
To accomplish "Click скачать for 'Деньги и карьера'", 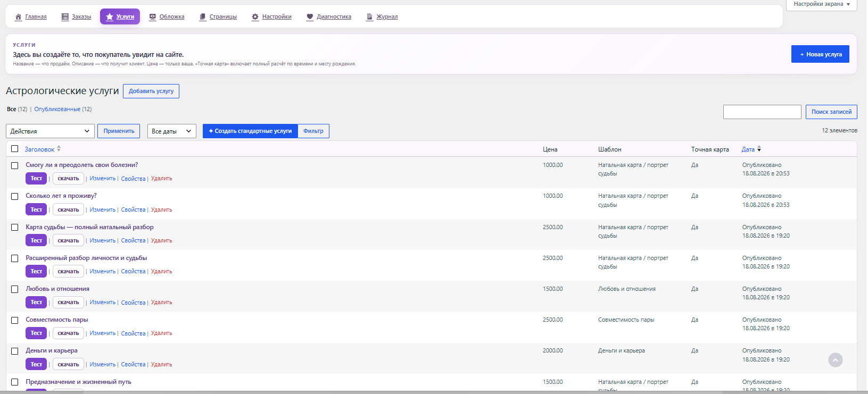I will point(68,364).
